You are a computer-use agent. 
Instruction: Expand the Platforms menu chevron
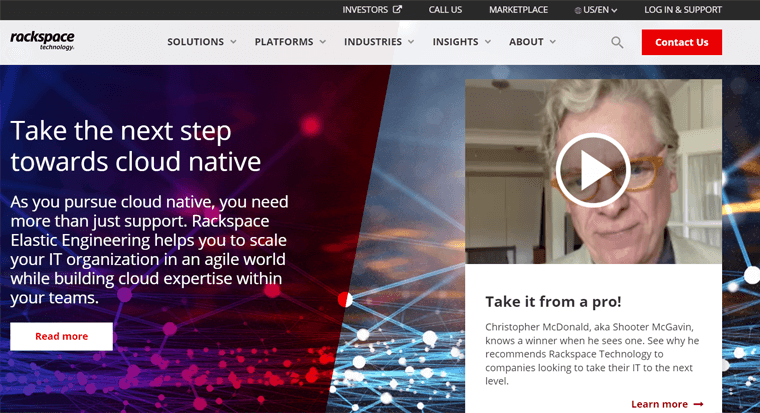point(322,42)
